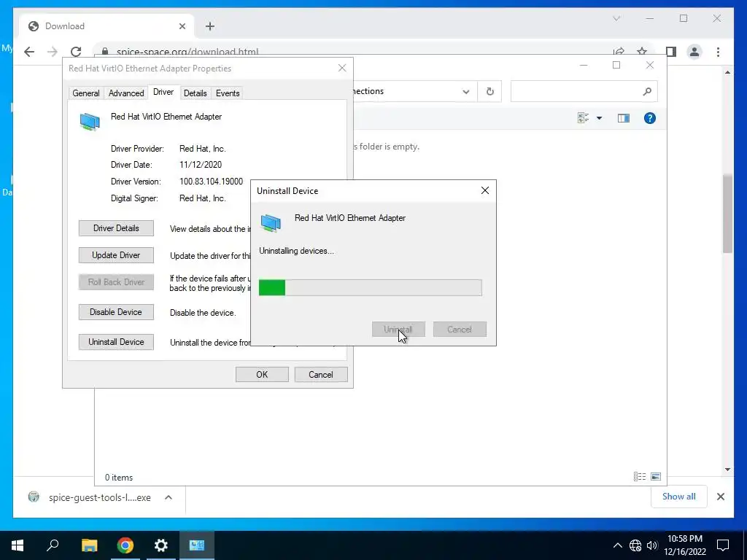The height and width of the screenshot is (560, 747).
Task: Refresh the Explorer window
Action: pos(489,91)
